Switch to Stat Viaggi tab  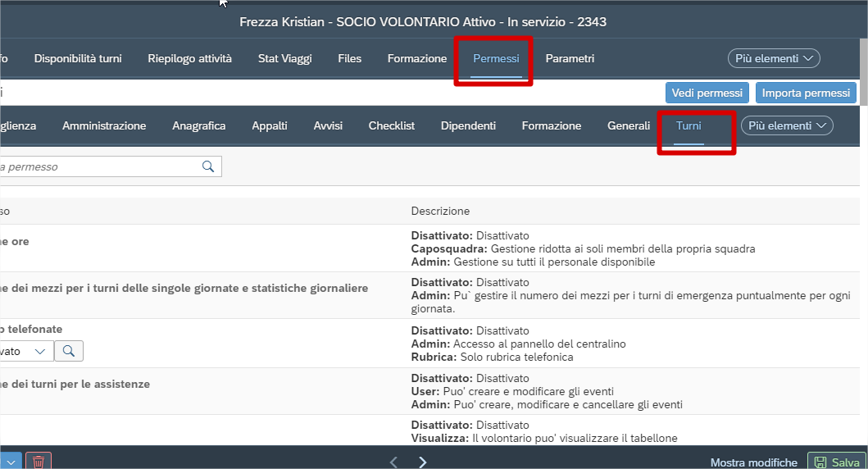[284, 58]
